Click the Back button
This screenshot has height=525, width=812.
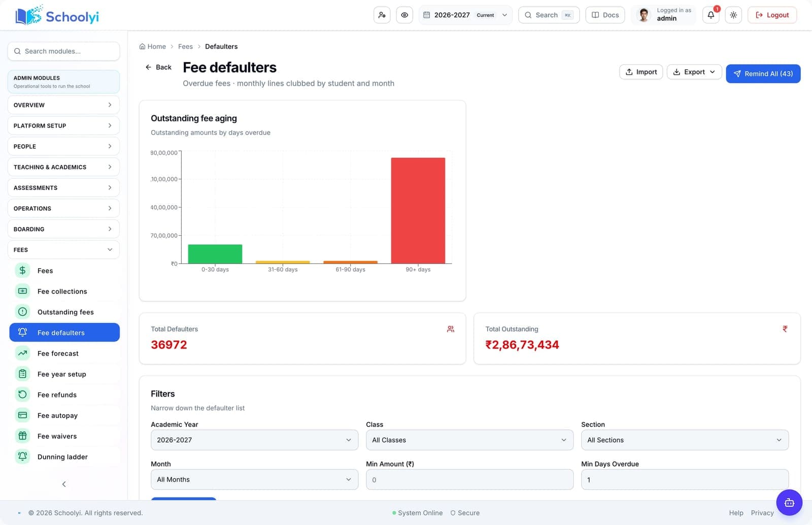point(158,67)
